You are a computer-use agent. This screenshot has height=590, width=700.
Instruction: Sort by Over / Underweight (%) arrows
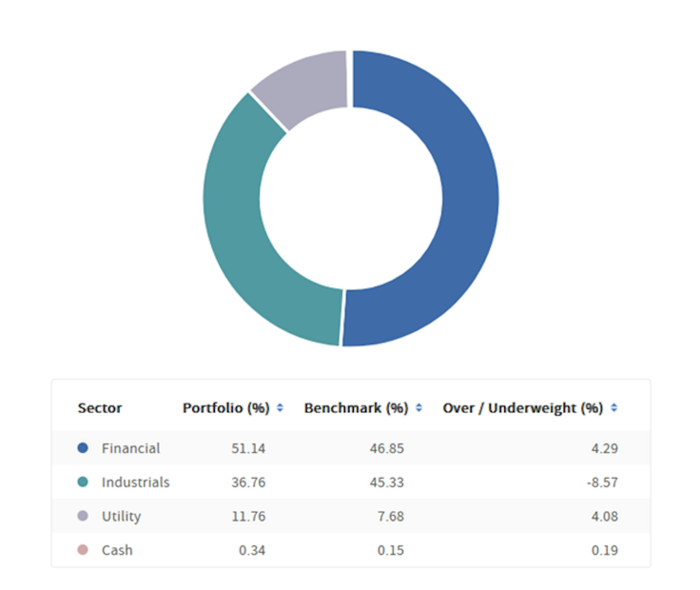(x=614, y=408)
